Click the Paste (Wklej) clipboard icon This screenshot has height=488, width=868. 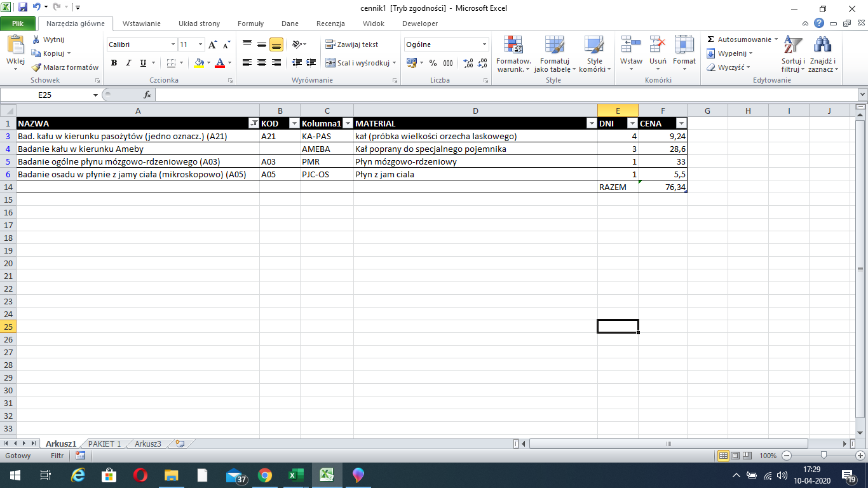pos(15,45)
